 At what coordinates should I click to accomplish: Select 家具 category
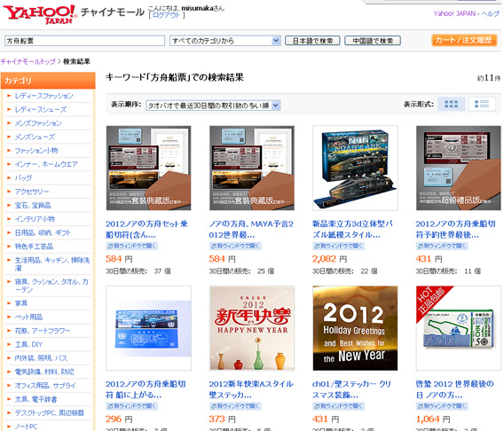[21, 303]
